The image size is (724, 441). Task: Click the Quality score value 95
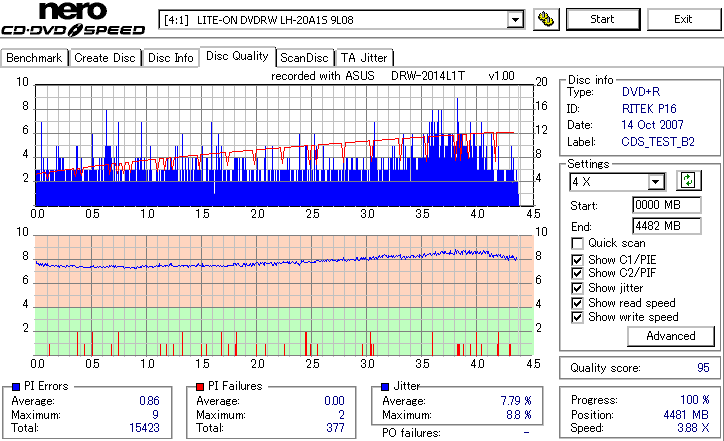[x=703, y=368]
